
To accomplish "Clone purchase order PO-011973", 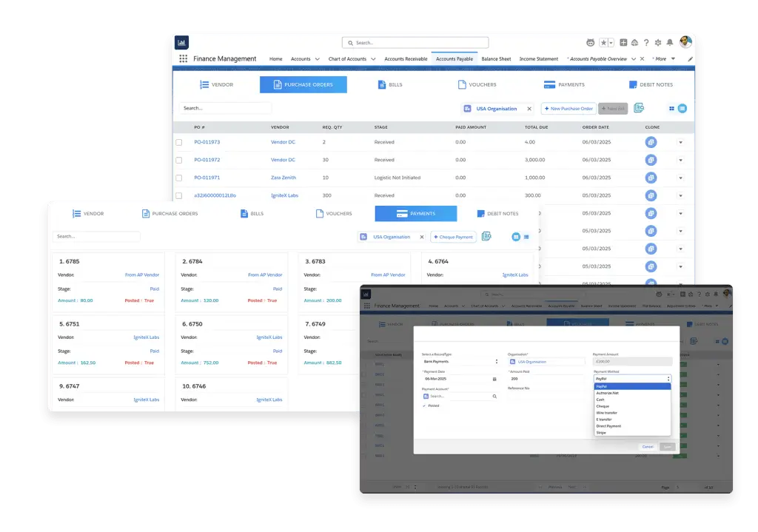I will click(651, 142).
